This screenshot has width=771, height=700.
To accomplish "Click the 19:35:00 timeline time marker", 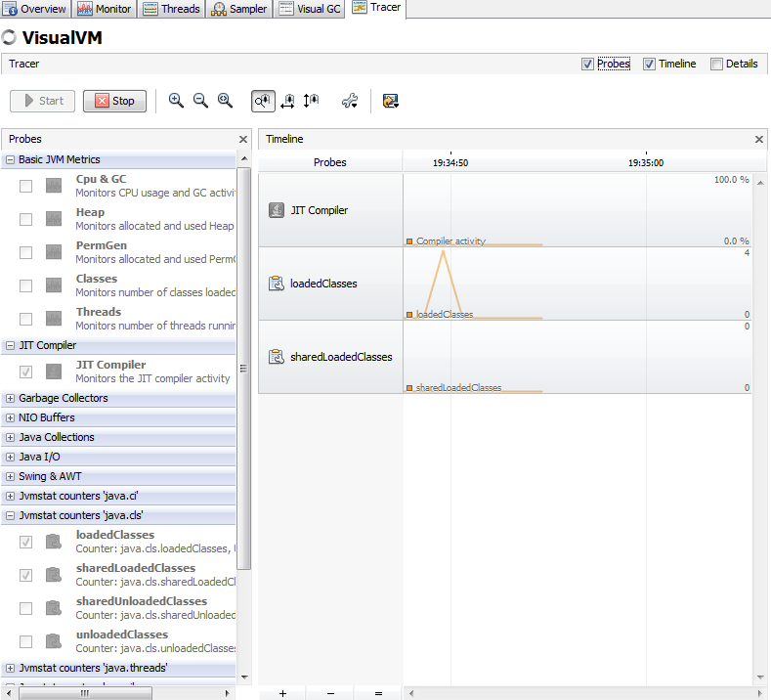I will 646,163.
